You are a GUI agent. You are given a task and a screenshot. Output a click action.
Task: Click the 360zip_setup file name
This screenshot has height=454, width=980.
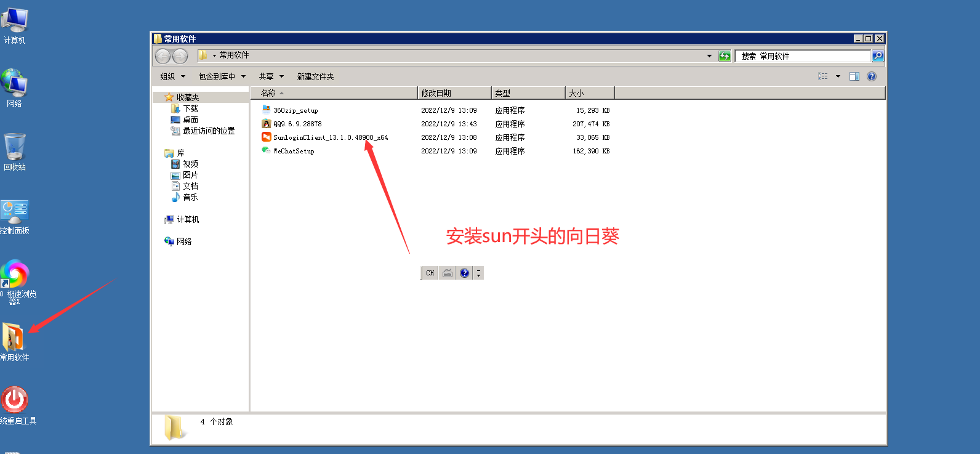click(x=295, y=110)
